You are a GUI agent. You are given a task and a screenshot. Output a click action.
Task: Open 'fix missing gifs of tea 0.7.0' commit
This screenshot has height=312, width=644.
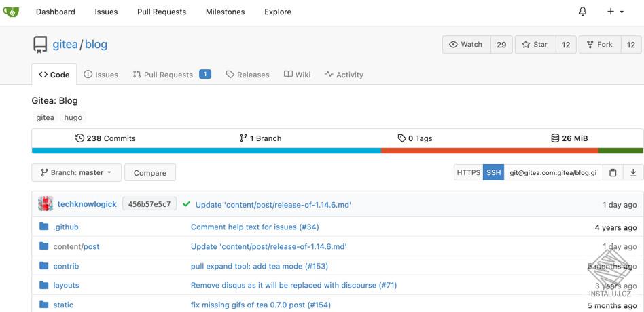click(261, 305)
